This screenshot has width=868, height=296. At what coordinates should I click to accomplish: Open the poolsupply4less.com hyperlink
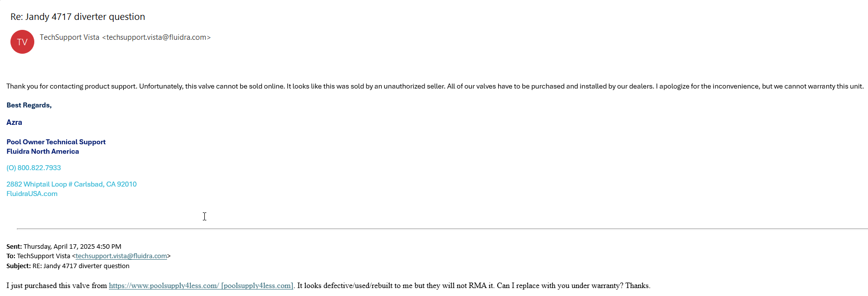click(x=201, y=286)
